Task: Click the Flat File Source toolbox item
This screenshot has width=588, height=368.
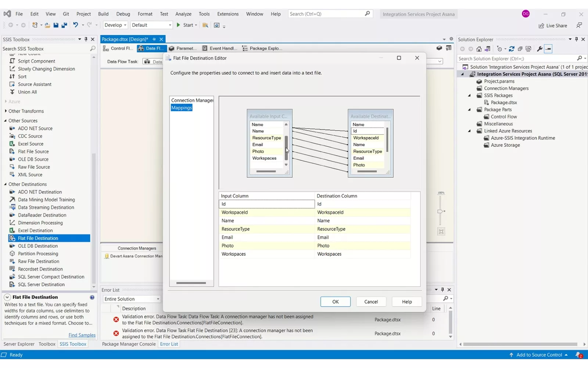Action: (x=33, y=152)
